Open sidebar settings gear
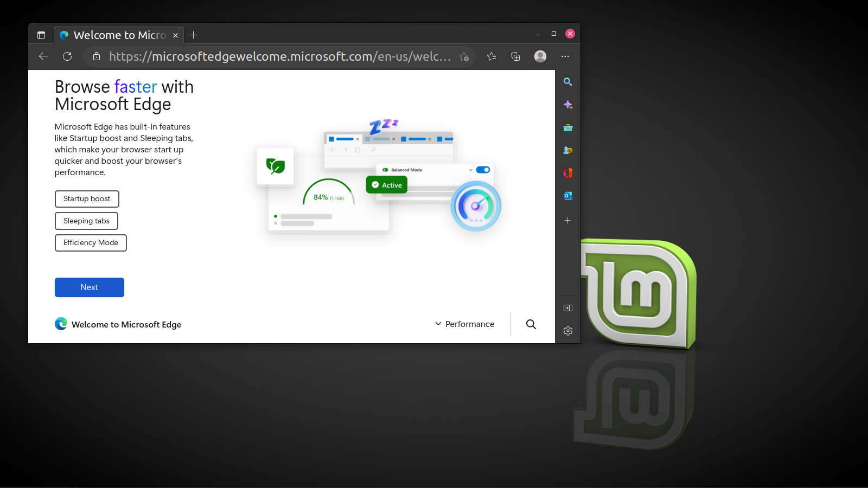868x488 pixels. click(568, 331)
